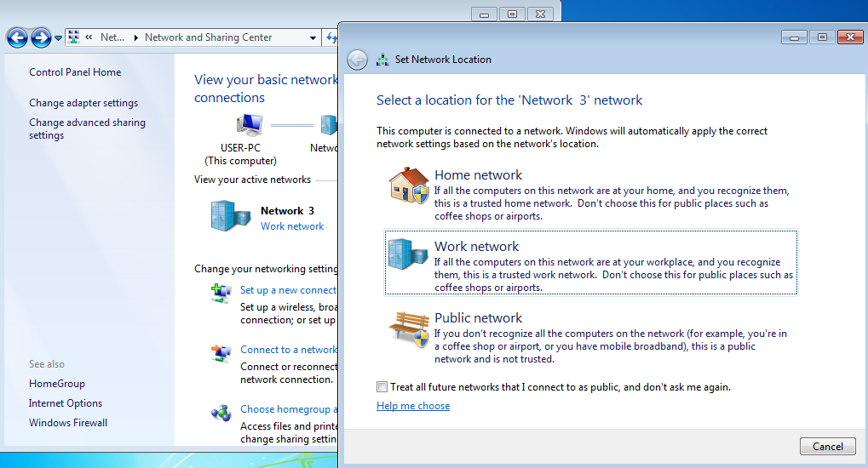Open Windows Firewall under See also
868x468 pixels.
tap(68, 423)
